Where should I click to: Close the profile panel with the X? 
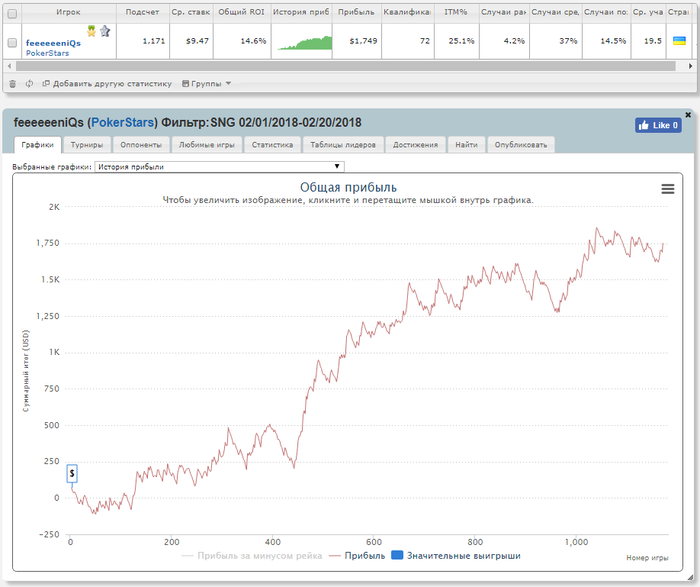[x=688, y=115]
